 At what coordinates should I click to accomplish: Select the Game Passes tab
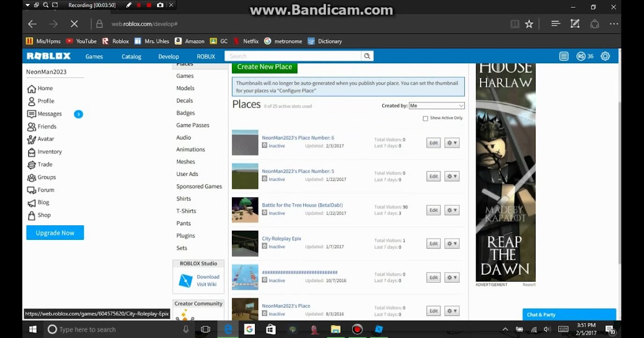coord(193,125)
